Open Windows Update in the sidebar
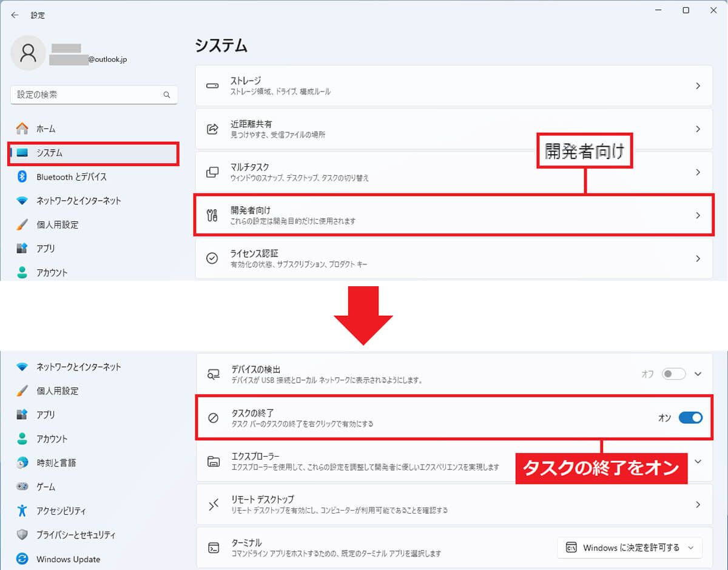The height and width of the screenshot is (570, 728). [94, 559]
